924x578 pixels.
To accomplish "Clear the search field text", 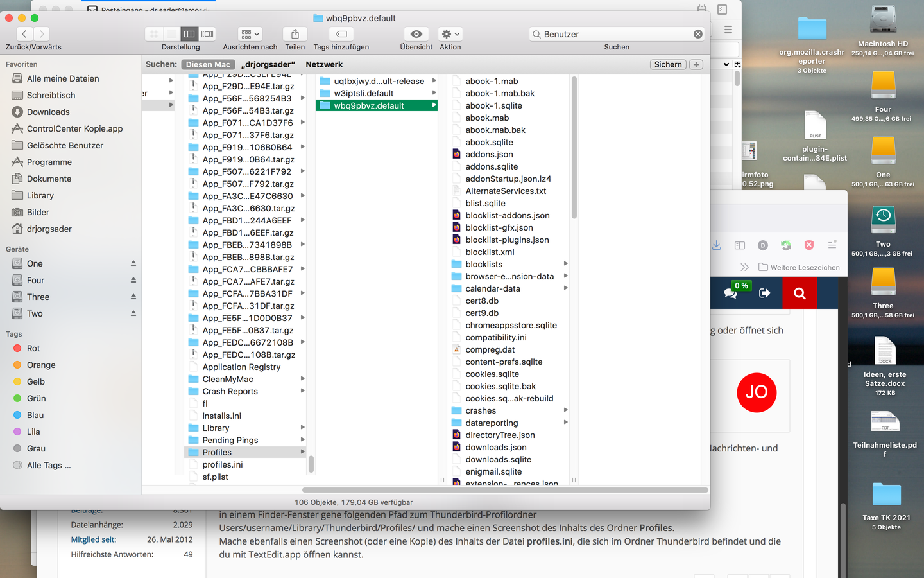I will (x=697, y=34).
